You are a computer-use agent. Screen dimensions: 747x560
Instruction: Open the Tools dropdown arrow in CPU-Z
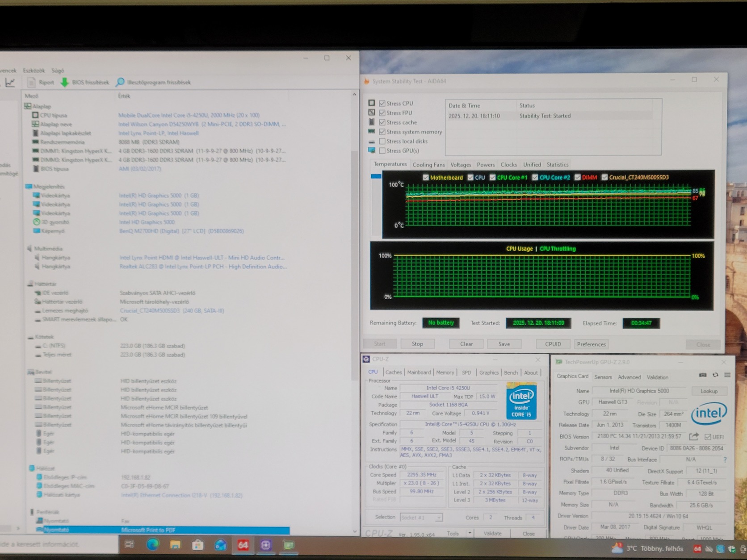click(470, 533)
